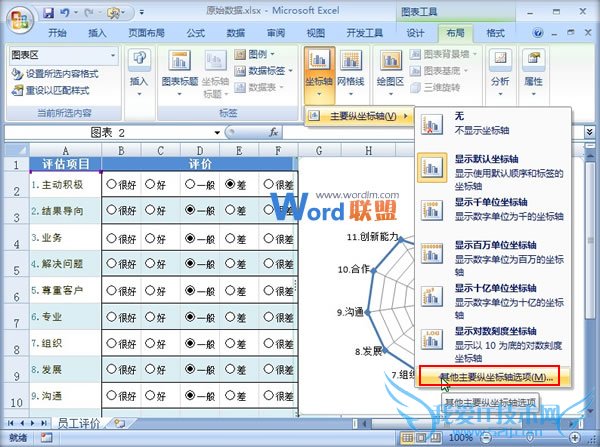
Task: Select 很好 radio for 1.主动积极
Action: [x=111, y=184]
